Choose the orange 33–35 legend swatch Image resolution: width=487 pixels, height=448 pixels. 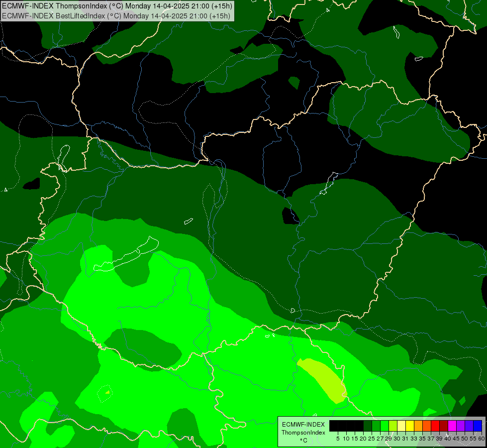[x=418, y=426]
